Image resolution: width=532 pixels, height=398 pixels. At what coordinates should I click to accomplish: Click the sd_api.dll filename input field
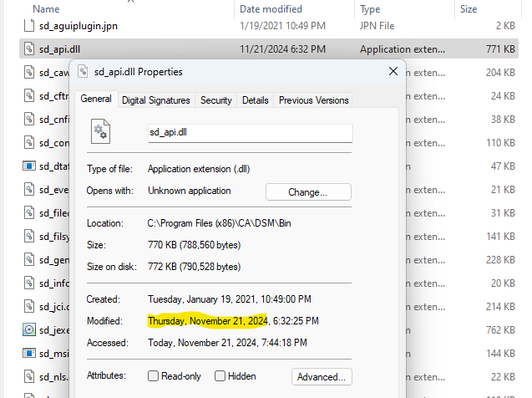pos(251,133)
